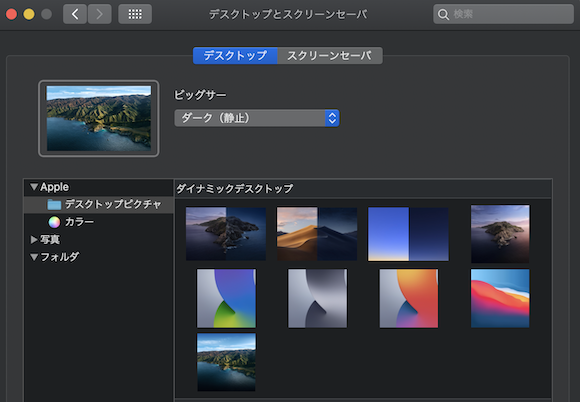Expand the 写真 section triangle
This screenshot has height=402, width=580.
coord(34,240)
